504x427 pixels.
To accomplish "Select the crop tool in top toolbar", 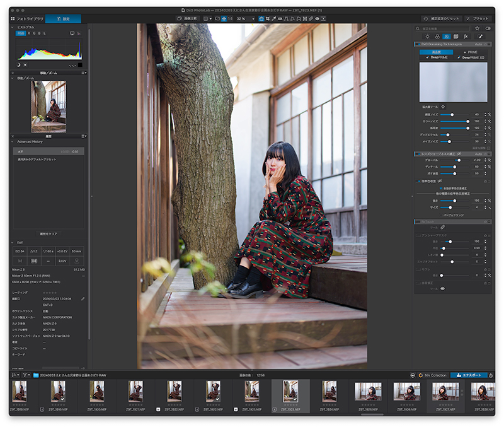I will coord(267,19).
